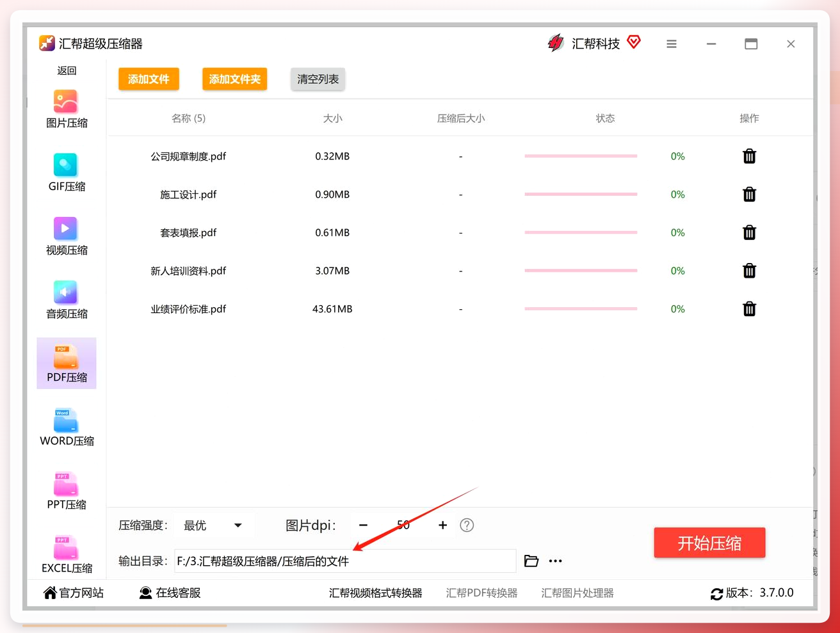Go back using 返回

[67, 70]
